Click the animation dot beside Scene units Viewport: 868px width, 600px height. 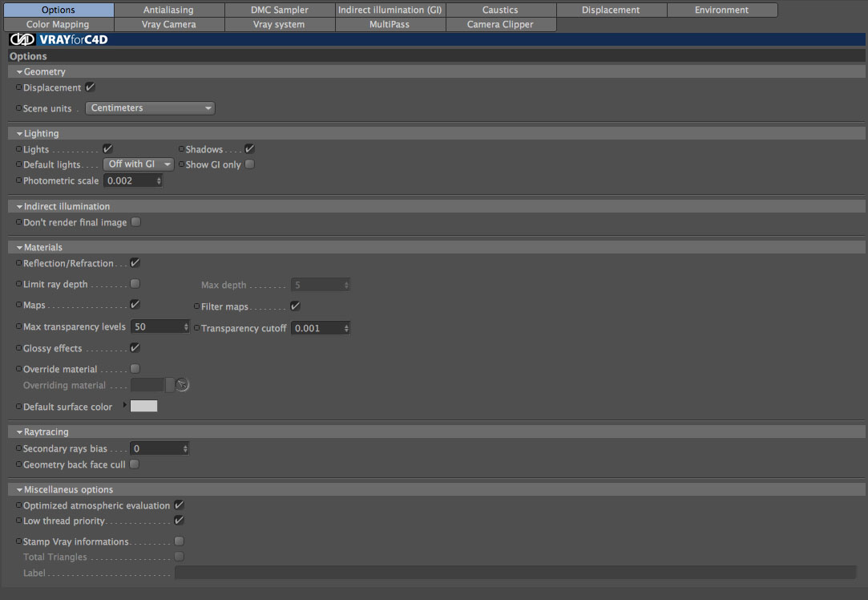point(18,108)
